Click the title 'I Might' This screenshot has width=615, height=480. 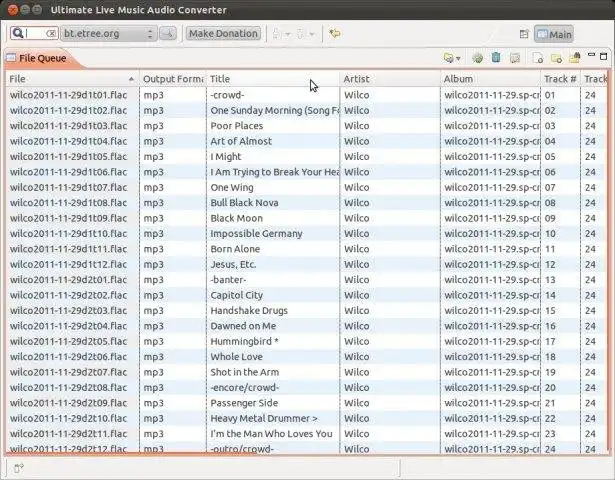click(x=226, y=156)
